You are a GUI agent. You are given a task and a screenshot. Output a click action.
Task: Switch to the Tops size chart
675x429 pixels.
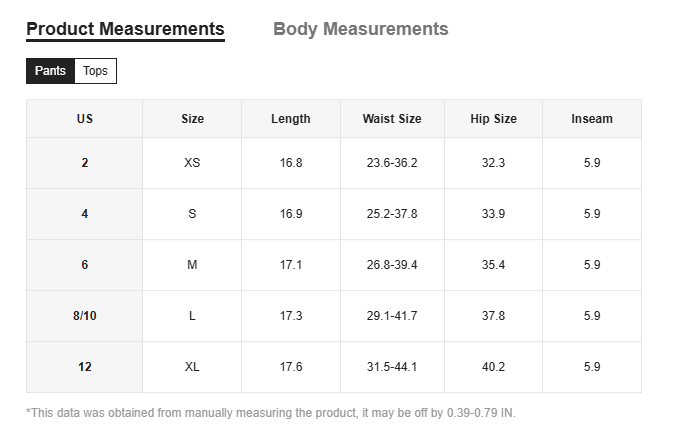(95, 71)
